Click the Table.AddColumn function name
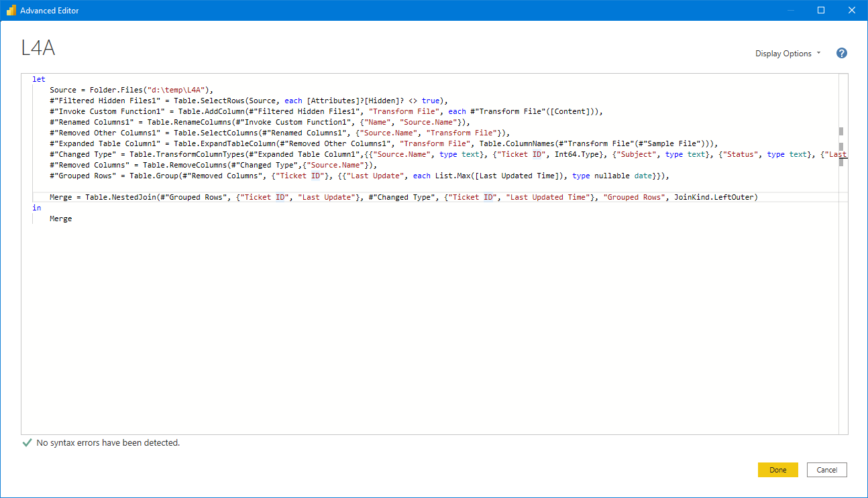The image size is (868, 498). tap(207, 111)
